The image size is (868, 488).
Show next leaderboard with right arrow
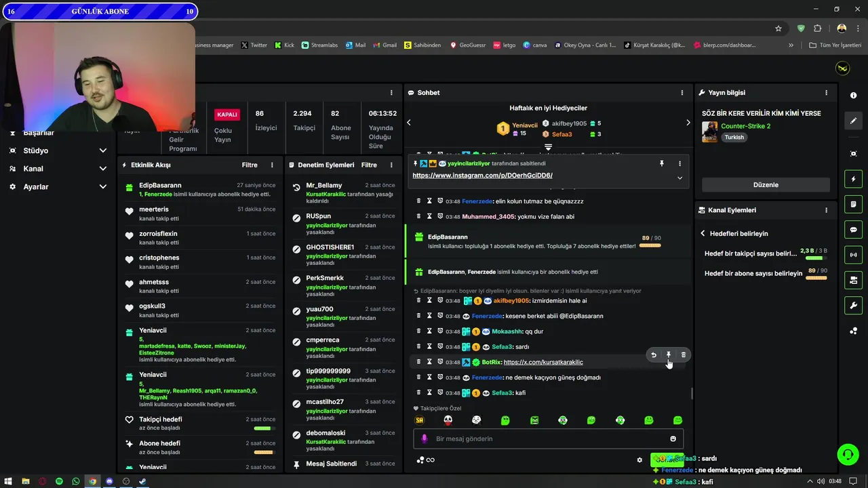click(x=688, y=123)
